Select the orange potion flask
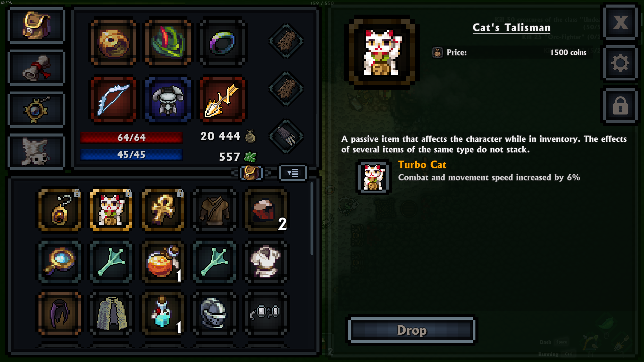This screenshot has height=362, width=644. [x=163, y=262]
